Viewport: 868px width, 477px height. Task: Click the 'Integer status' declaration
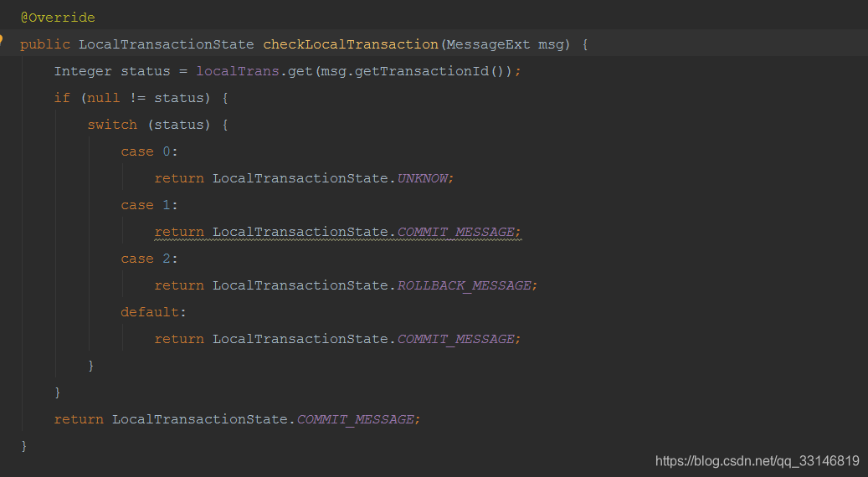112,71
